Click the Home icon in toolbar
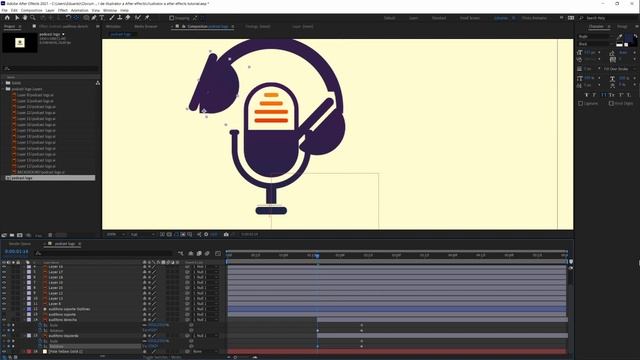Viewport: 640px width, 360px height. [7, 18]
